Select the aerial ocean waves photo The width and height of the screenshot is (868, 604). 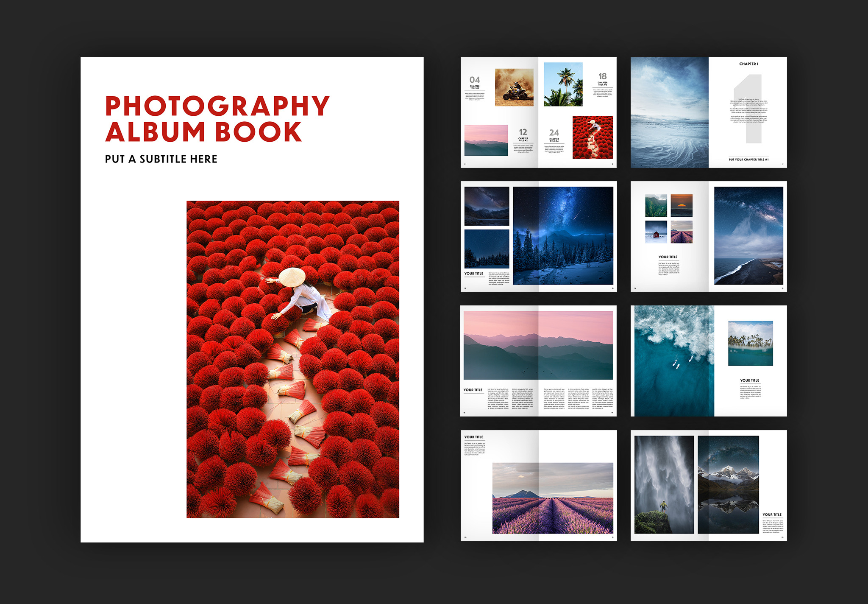(x=674, y=361)
